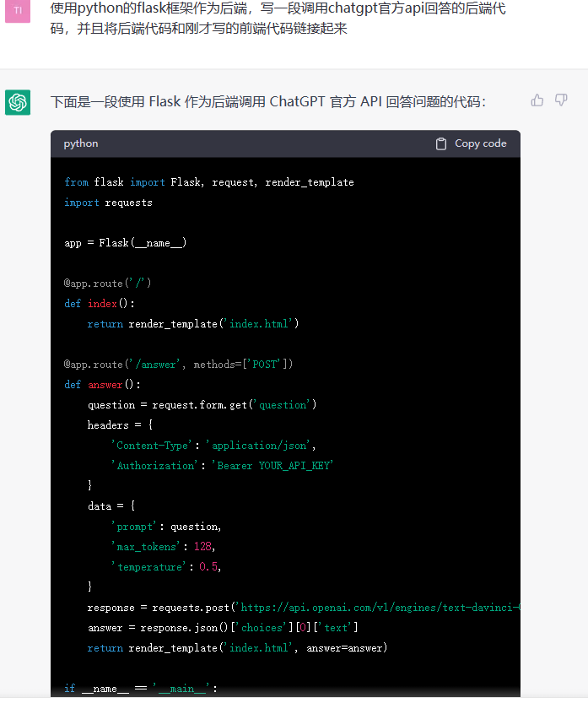The image size is (588, 703).
Task: Click the response.json() choices line
Action: pyautogui.click(x=223, y=628)
